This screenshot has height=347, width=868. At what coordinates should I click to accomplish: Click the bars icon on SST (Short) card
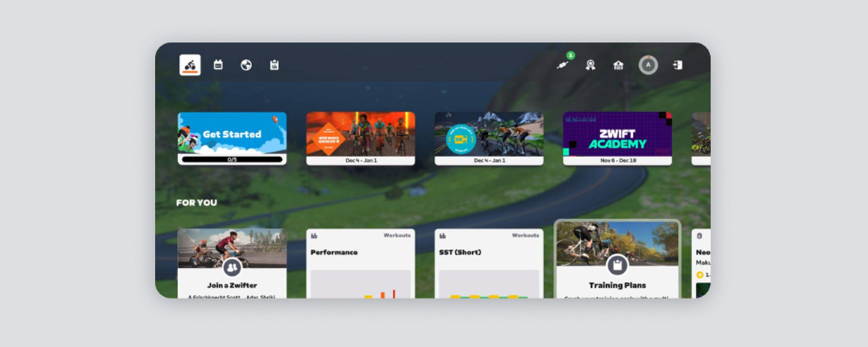click(x=443, y=236)
